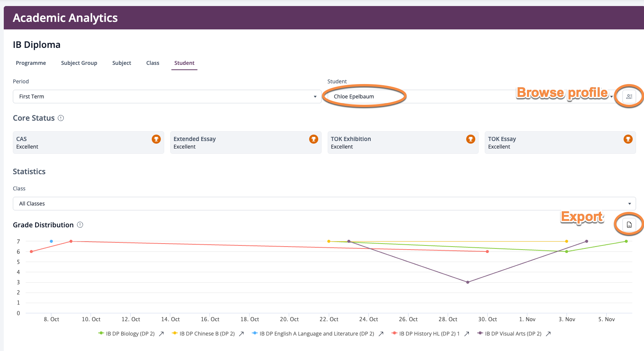The image size is (644, 351).
Task: Click the Extended Essay trophy icon
Action: pyautogui.click(x=313, y=139)
